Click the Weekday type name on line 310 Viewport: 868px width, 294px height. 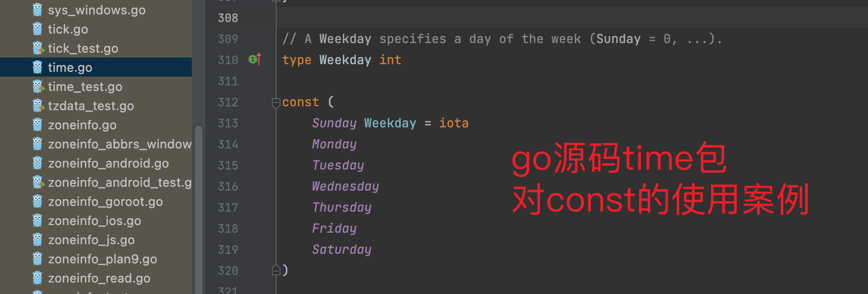tap(345, 60)
